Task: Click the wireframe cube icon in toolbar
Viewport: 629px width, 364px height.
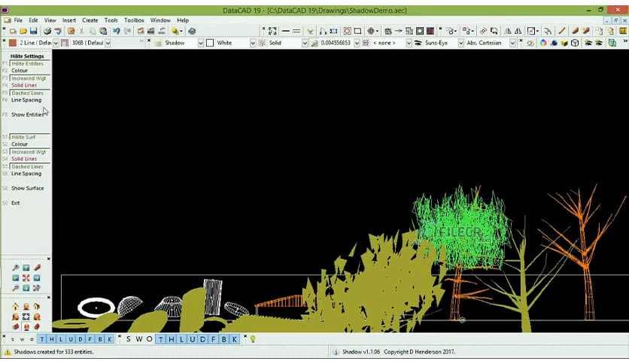Action: (x=575, y=43)
